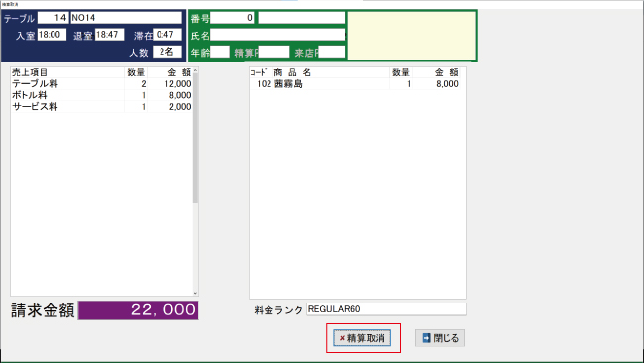Select product row 102 in item list

(355, 84)
